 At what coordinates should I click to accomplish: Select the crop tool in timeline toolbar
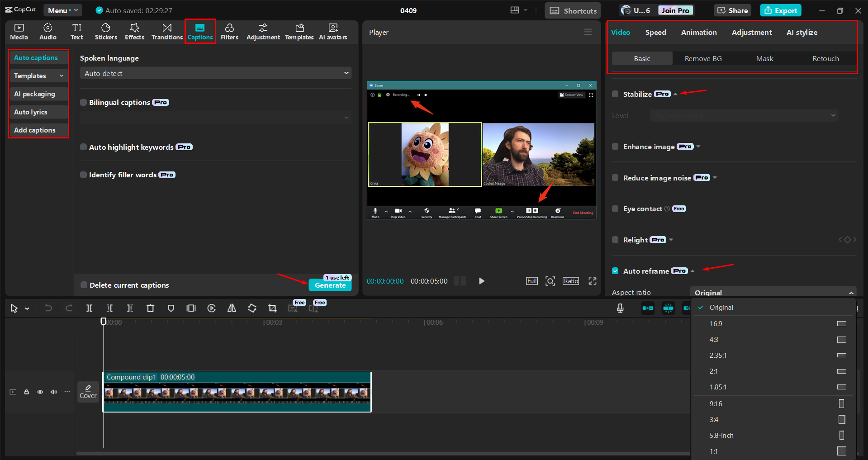[x=272, y=308]
